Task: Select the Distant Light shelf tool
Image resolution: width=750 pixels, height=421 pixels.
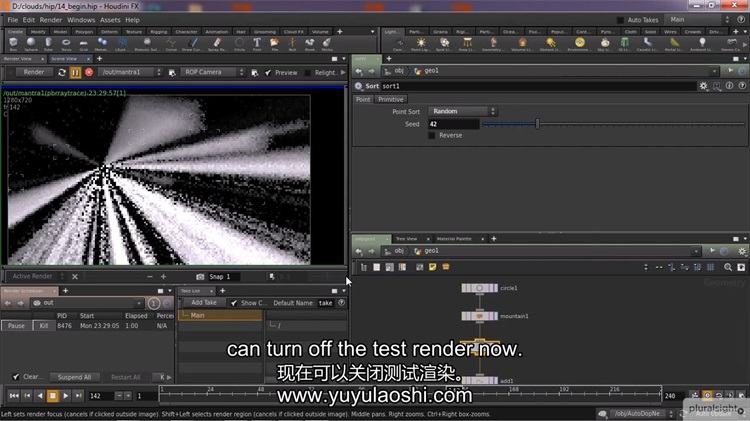Action: [550, 44]
